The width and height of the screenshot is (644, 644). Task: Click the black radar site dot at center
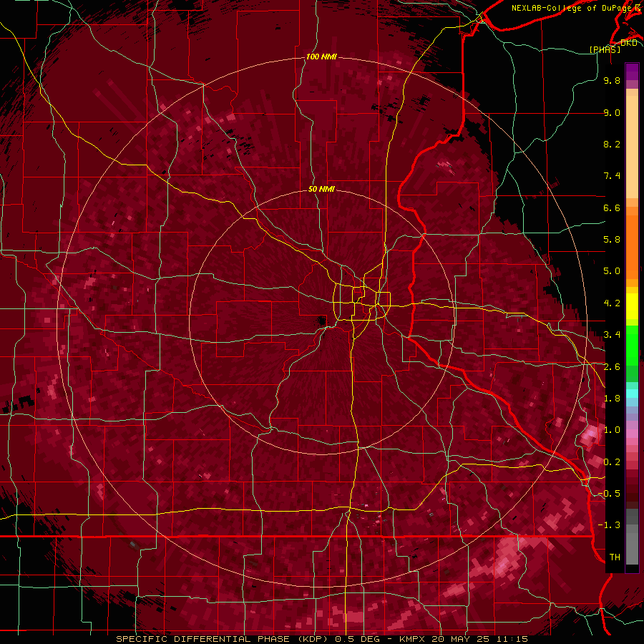[321, 321]
